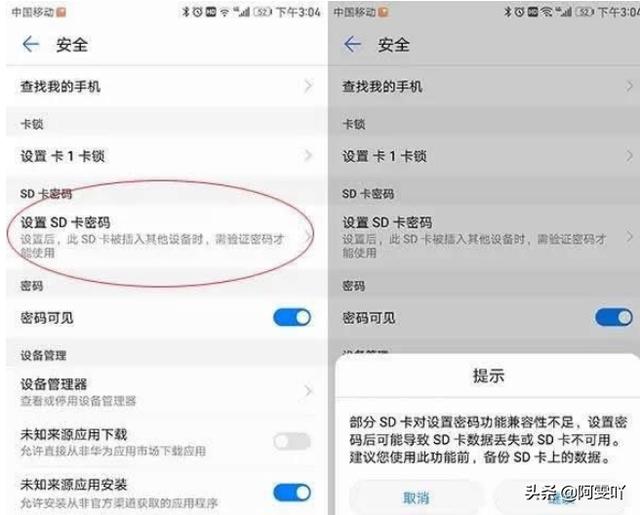Enable 未知来源应用下载 switch
640x515 pixels.
(x=292, y=441)
